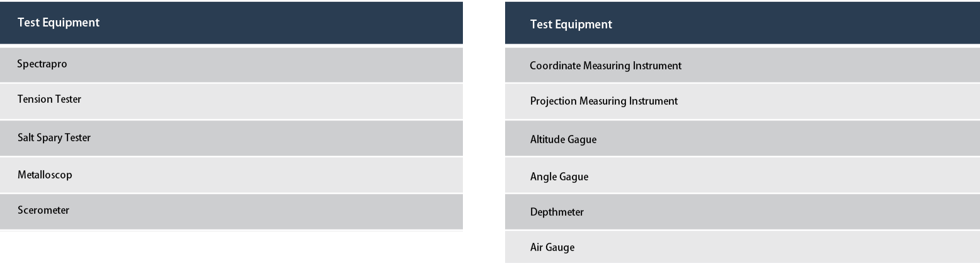Click the Angle Gague row

click(742, 175)
